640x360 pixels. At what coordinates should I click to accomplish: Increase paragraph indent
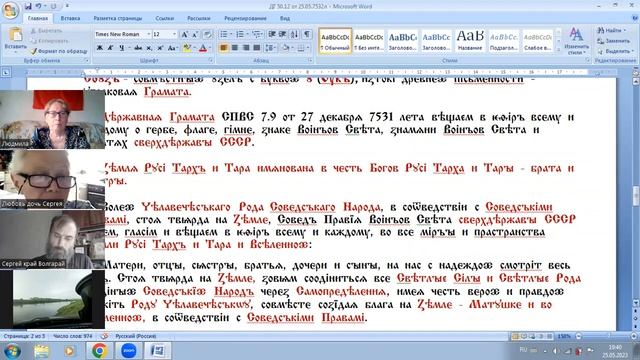(282, 34)
